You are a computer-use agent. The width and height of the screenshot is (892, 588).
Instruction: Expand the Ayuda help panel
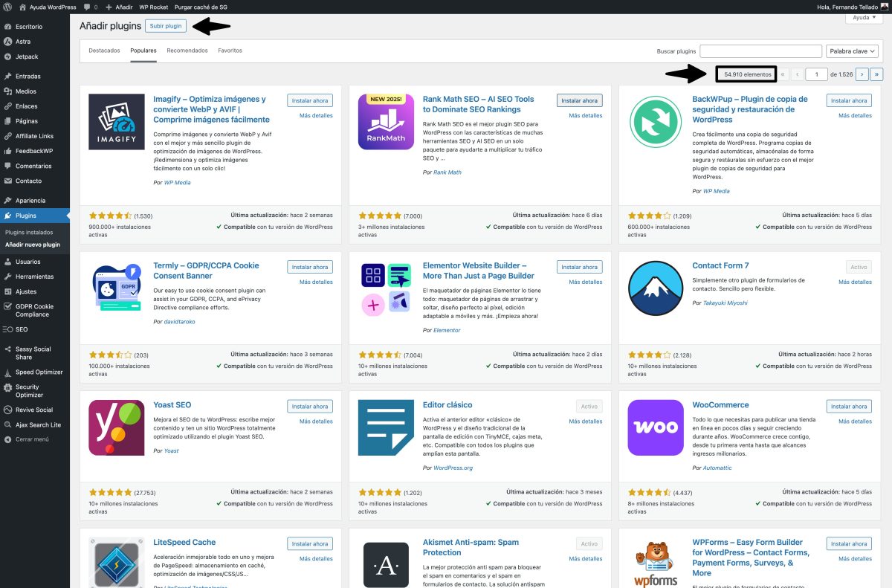coord(864,17)
